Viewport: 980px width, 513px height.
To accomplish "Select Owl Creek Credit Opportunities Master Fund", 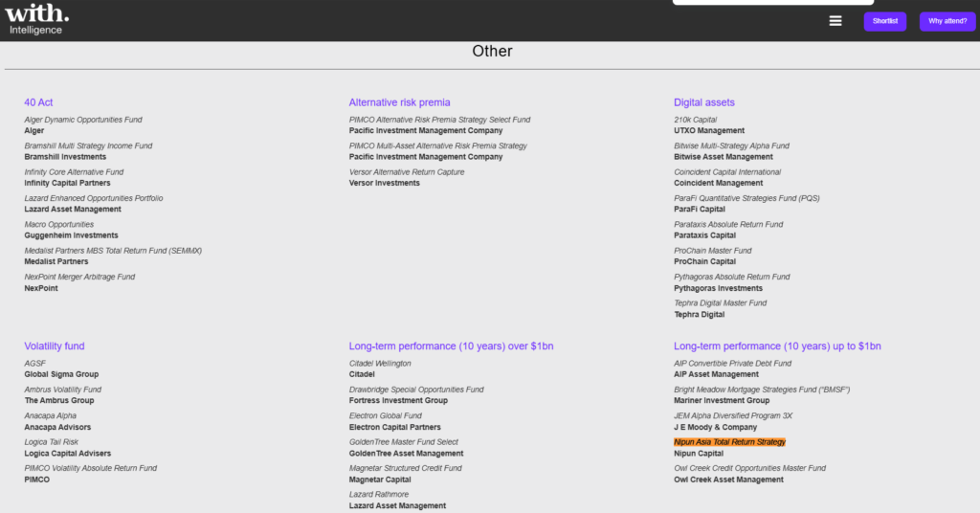I will coord(749,468).
